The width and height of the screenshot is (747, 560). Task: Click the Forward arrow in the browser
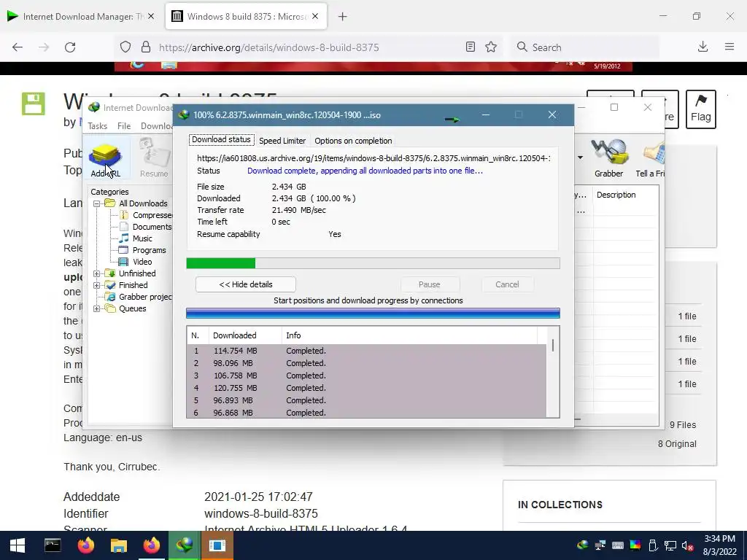click(x=44, y=47)
